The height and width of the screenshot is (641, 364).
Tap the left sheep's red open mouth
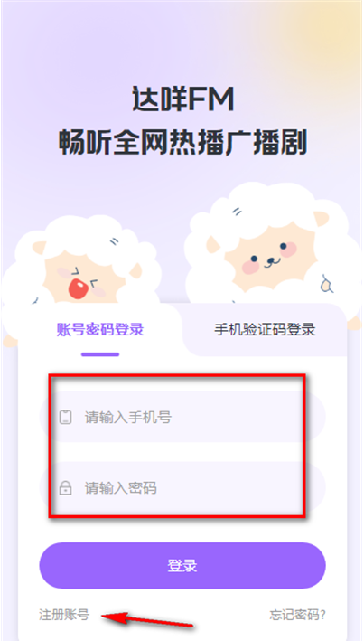77,288
